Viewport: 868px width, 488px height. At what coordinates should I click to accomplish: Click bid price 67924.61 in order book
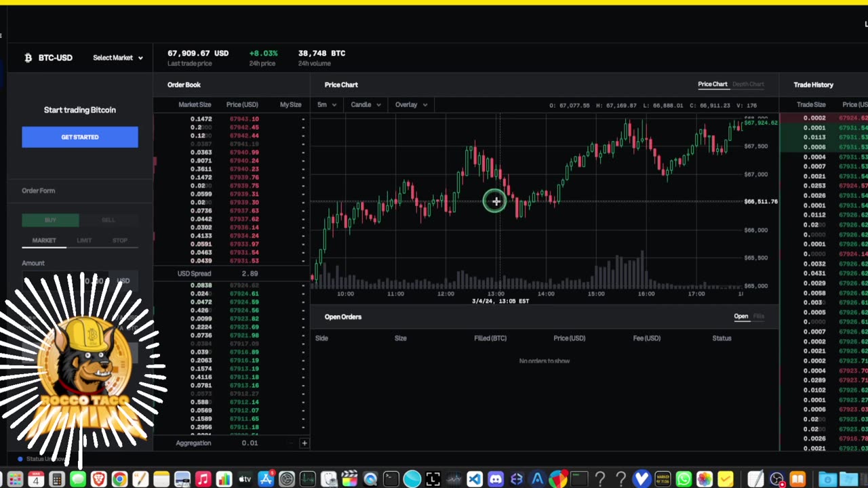click(244, 293)
